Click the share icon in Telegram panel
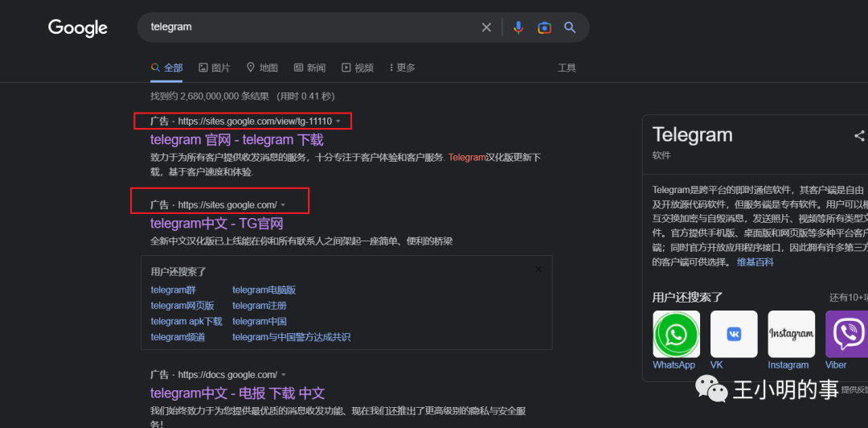The image size is (868, 428). [859, 135]
